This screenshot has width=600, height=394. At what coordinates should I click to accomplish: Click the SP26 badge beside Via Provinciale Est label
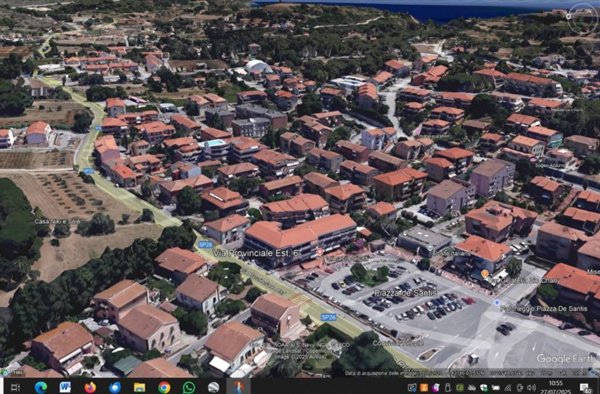pyautogui.click(x=205, y=244)
